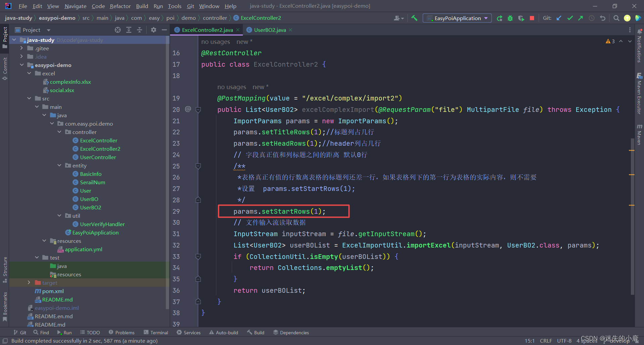Click the UTF-8 encoding status

coord(564,341)
